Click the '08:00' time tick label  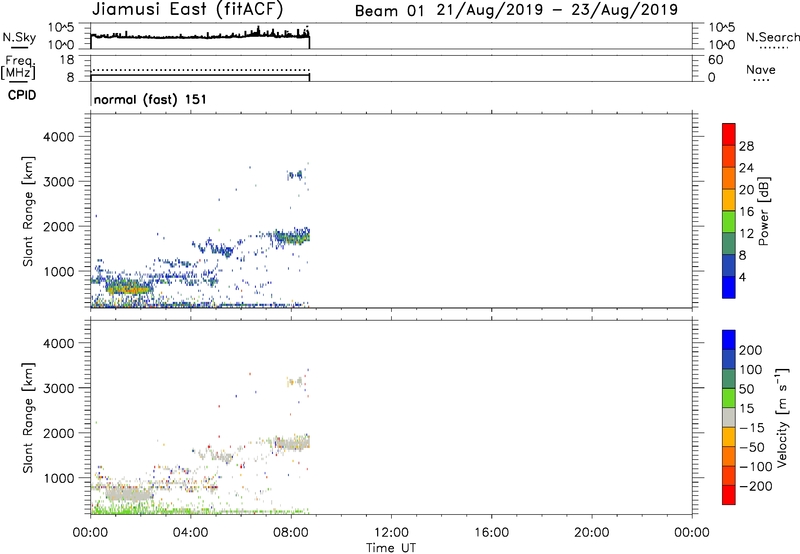[x=291, y=533]
